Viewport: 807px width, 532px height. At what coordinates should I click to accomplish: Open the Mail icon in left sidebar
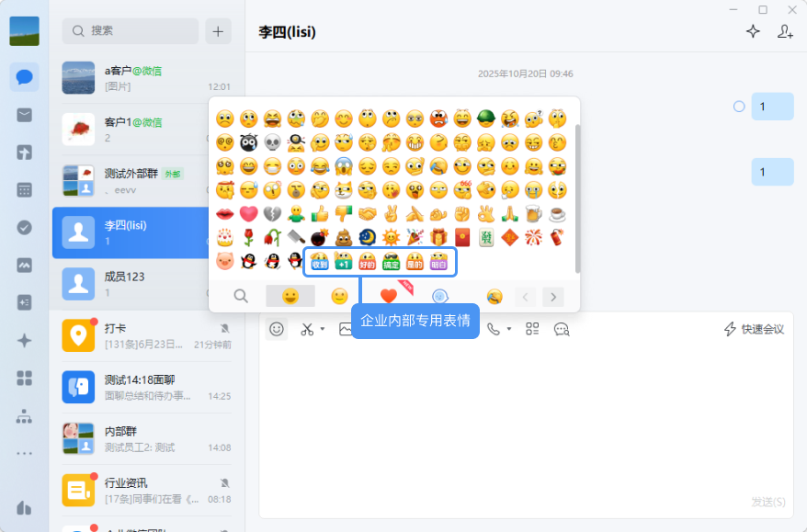[24, 115]
